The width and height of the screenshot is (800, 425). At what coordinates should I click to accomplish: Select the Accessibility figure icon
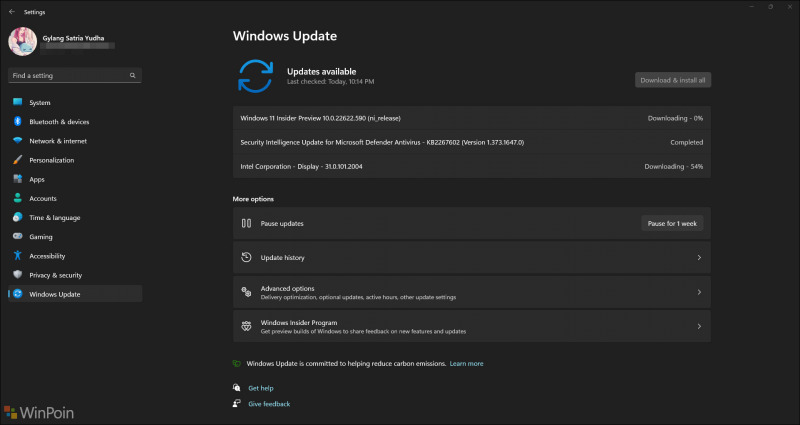(x=18, y=256)
